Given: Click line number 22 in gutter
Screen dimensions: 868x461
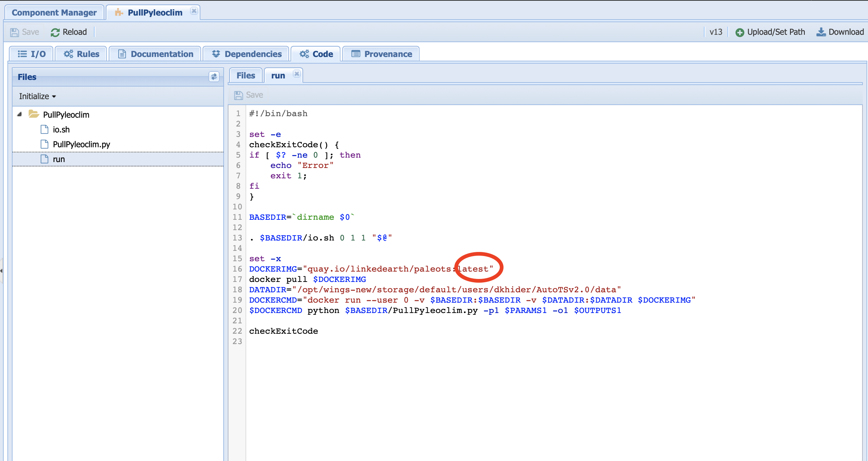Looking at the screenshot, I should click(x=237, y=331).
